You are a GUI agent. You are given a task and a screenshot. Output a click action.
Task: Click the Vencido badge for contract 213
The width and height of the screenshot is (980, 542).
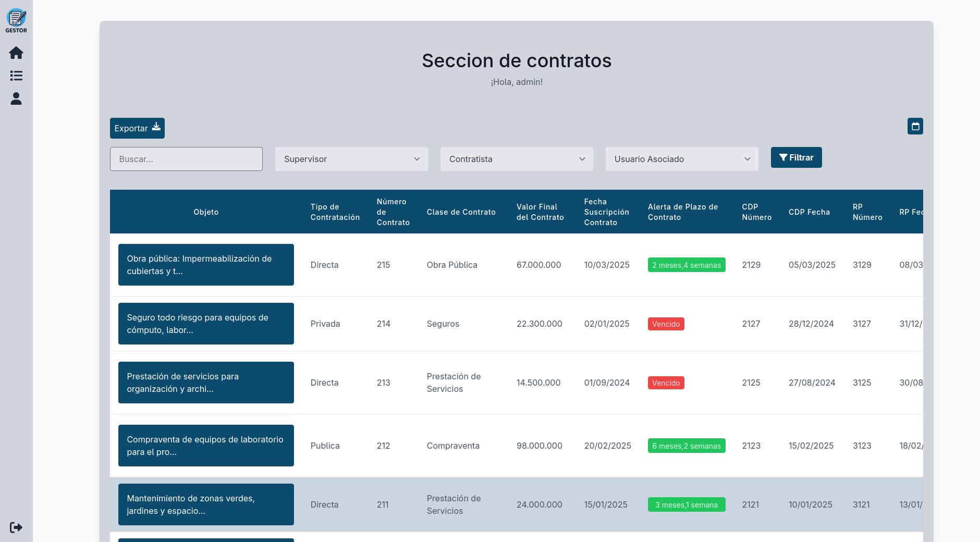pyautogui.click(x=666, y=383)
